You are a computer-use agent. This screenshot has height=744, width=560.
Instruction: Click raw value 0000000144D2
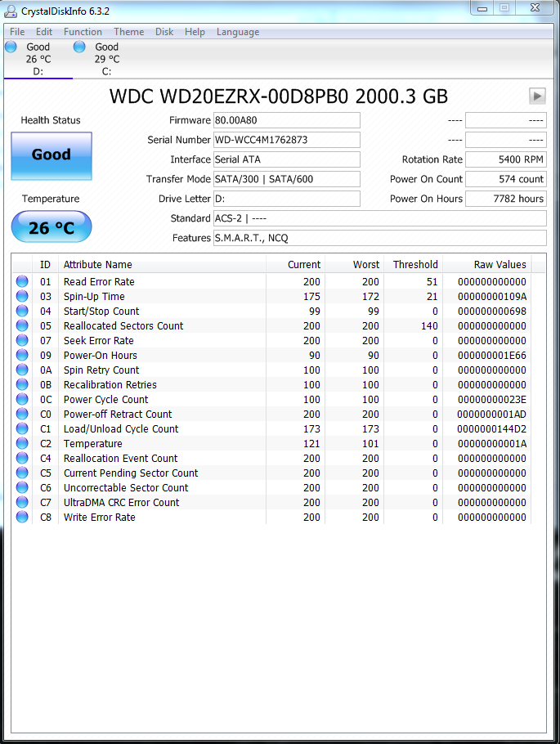[491, 429]
